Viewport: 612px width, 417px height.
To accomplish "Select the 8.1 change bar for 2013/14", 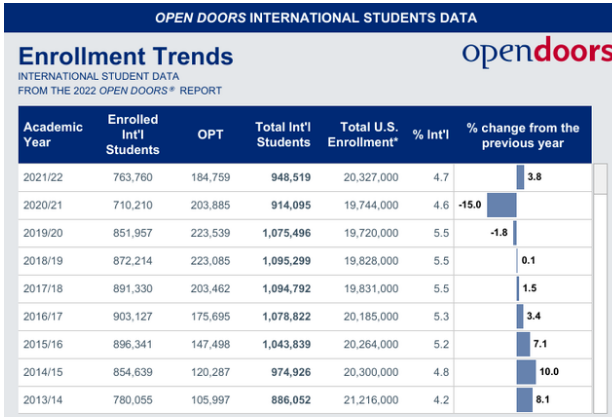I will click(525, 399).
